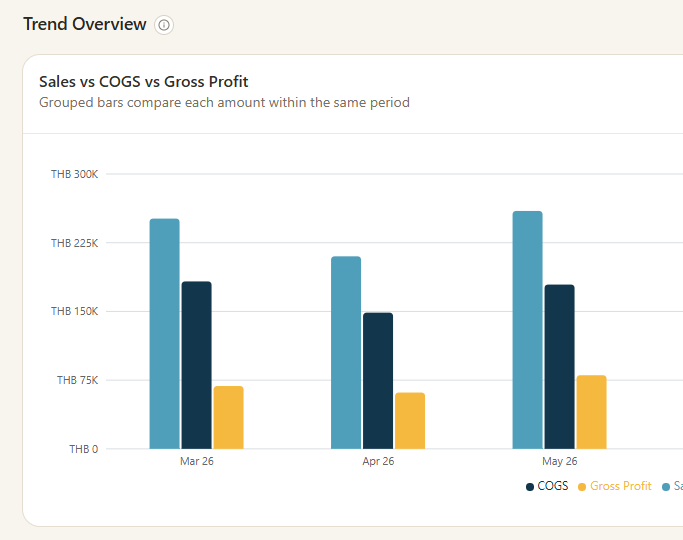Click the THB 150K axis value

click(x=74, y=311)
